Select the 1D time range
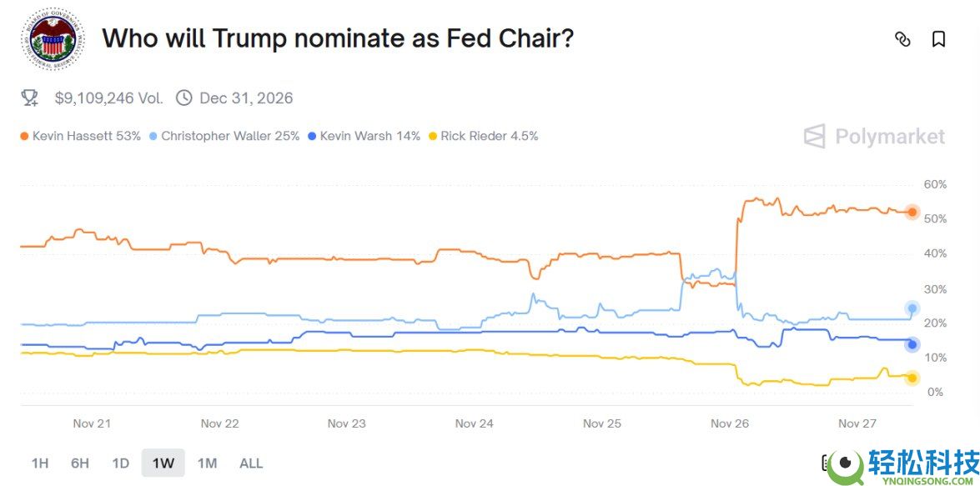This screenshot has height=486, width=980. (121, 463)
